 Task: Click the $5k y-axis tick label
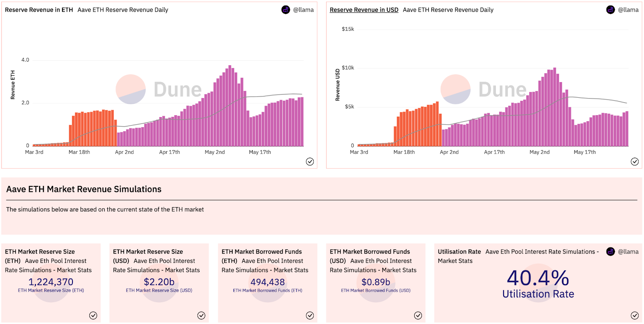tap(349, 107)
